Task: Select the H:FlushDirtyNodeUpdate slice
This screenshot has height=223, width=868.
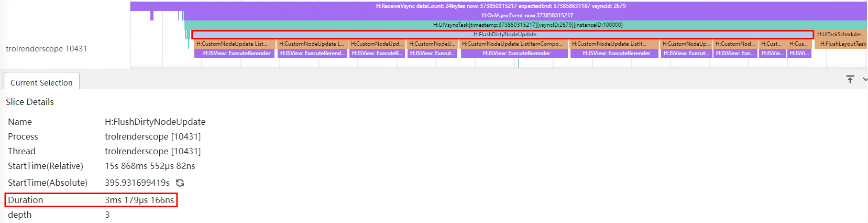Action: tap(504, 34)
